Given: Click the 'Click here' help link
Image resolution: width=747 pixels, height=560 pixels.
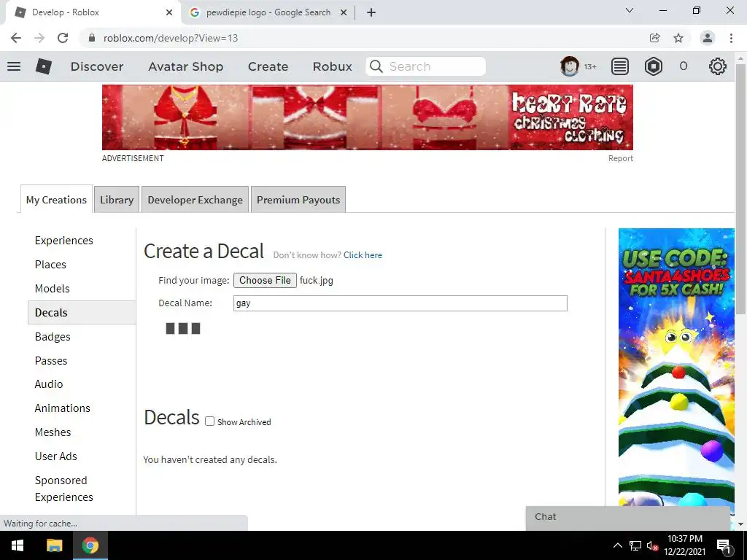Looking at the screenshot, I should tap(363, 254).
